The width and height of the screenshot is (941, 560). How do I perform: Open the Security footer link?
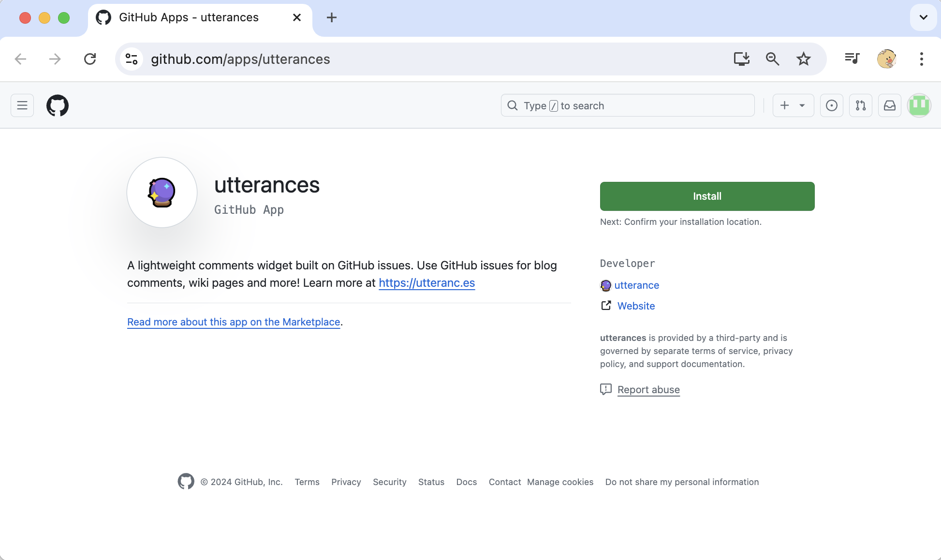tap(390, 482)
